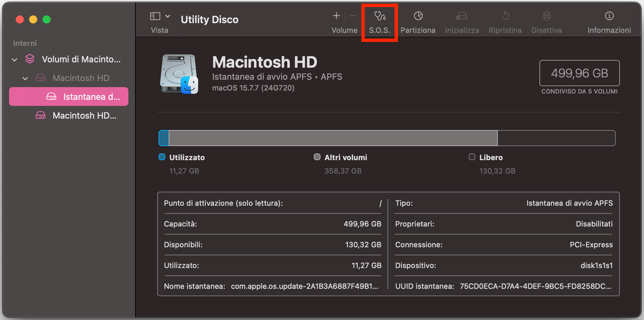Collapse the Macintosh HD volume chevron
The width and height of the screenshot is (644, 320).
(x=25, y=78)
